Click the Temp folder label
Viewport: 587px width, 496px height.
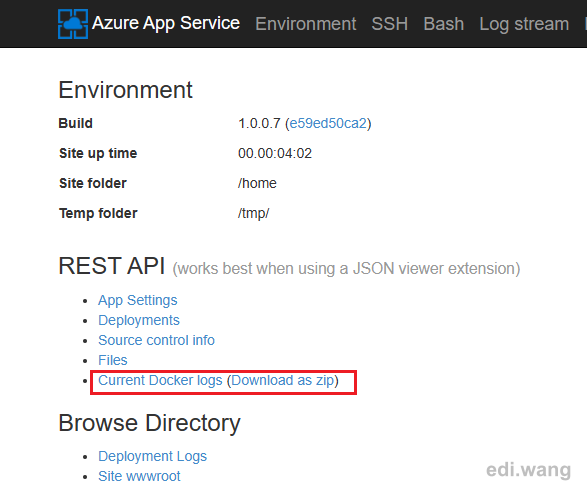point(98,213)
